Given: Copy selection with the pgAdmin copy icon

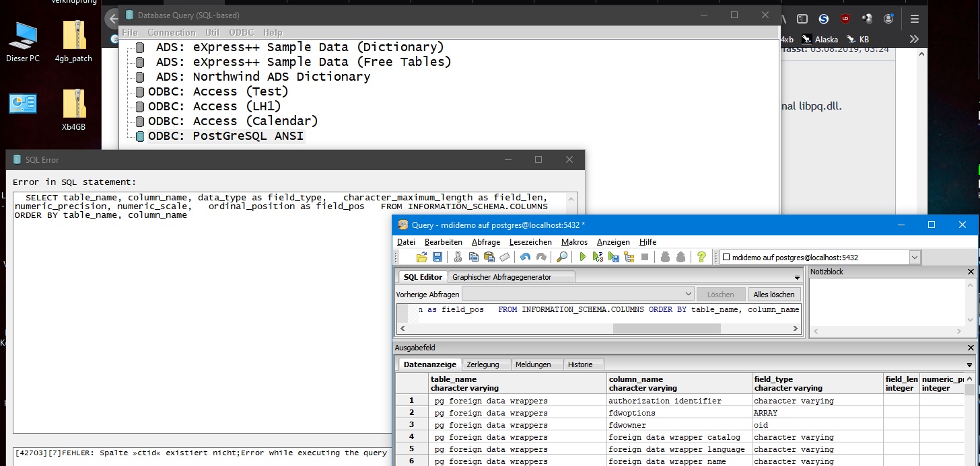Looking at the screenshot, I should 474,257.
